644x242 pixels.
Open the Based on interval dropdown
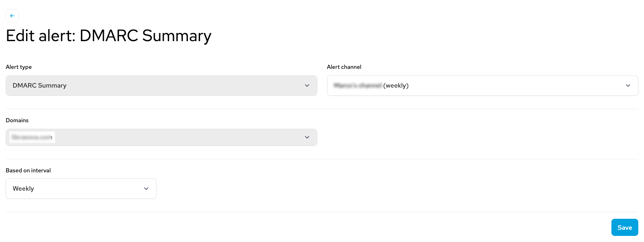[x=81, y=189]
